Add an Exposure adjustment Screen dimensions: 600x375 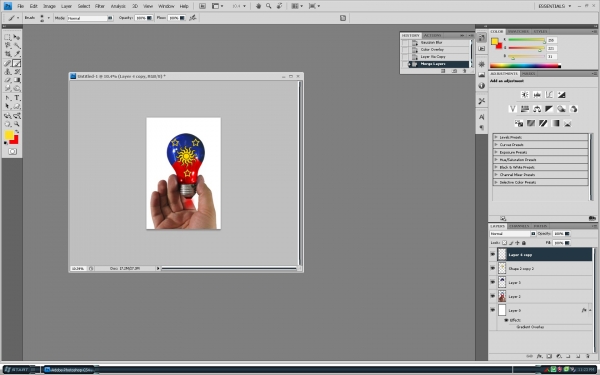coord(561,95)
